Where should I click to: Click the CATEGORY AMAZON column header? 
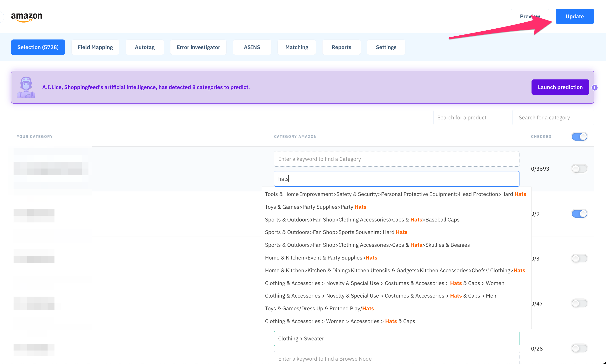click(x=295, y=137)
